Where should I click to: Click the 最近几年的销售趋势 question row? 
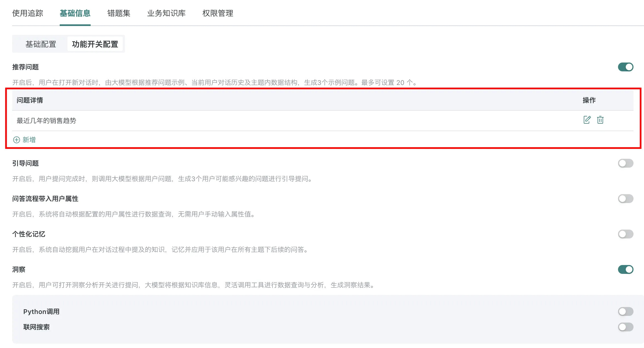(x=46, y=121)
